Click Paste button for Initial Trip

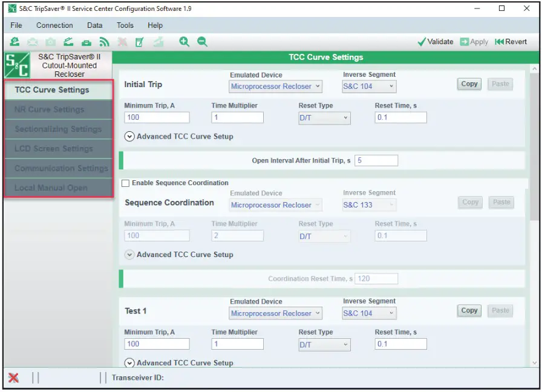tap(500, 84)
